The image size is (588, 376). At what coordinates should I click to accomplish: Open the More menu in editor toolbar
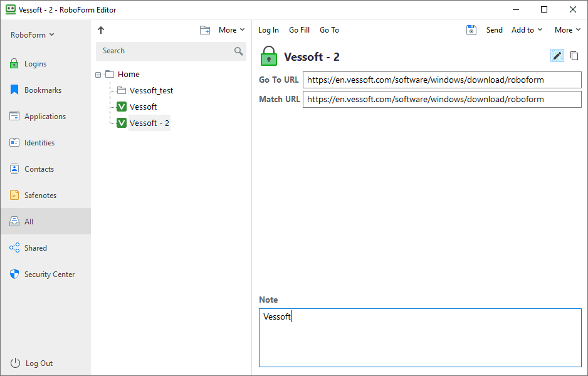(567, 30)
